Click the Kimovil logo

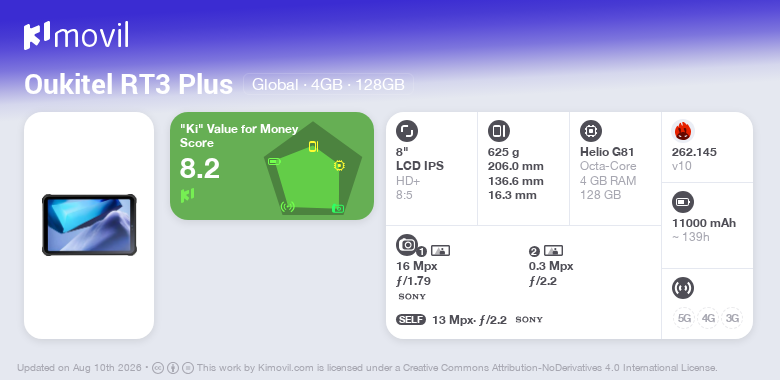click(76, 36)
